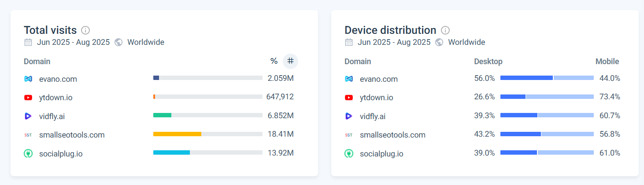Click the Mobile column header
Viewport: 644px width, 185px height.
click(x=607, y=62)
